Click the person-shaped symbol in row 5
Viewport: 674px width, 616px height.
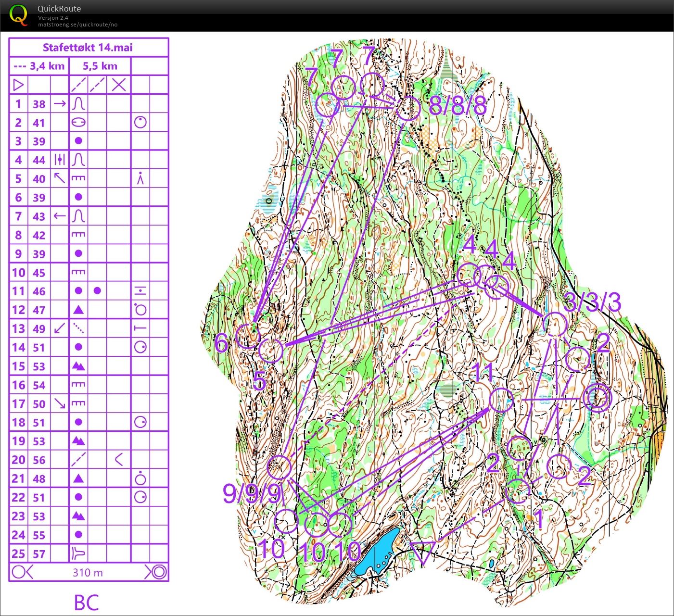click(140, 178)
